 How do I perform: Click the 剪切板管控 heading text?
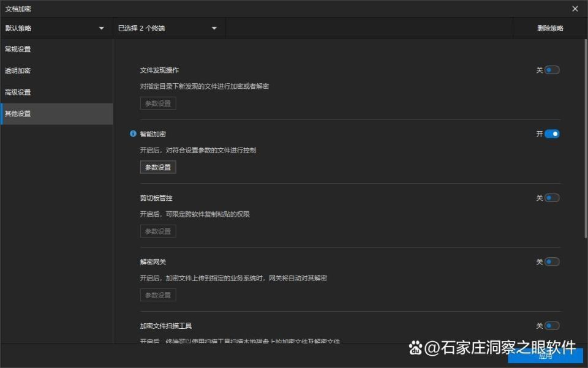point(156,198)
